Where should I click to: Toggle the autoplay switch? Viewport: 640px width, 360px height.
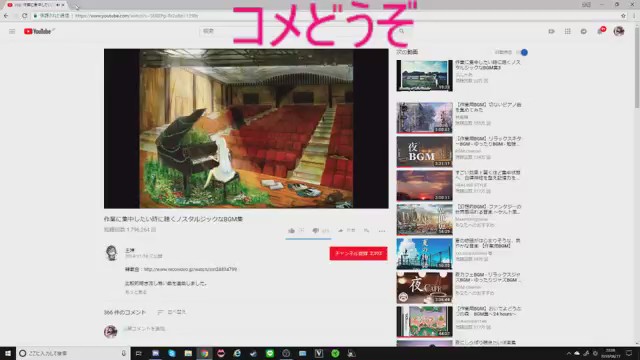(x=522, y=52)
